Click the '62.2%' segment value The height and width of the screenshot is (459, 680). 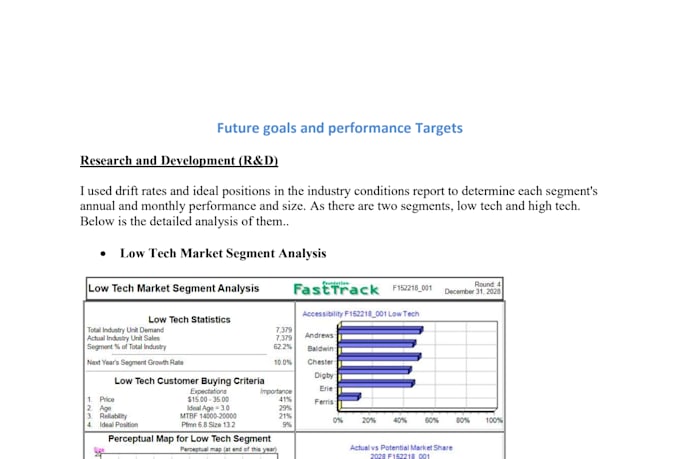point(283,347)
